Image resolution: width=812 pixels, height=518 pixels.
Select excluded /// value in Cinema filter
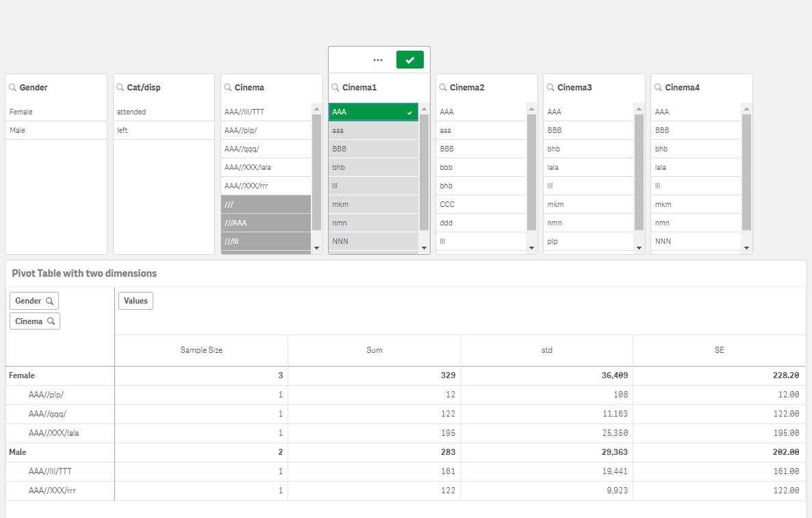click(x=266, y=205)
